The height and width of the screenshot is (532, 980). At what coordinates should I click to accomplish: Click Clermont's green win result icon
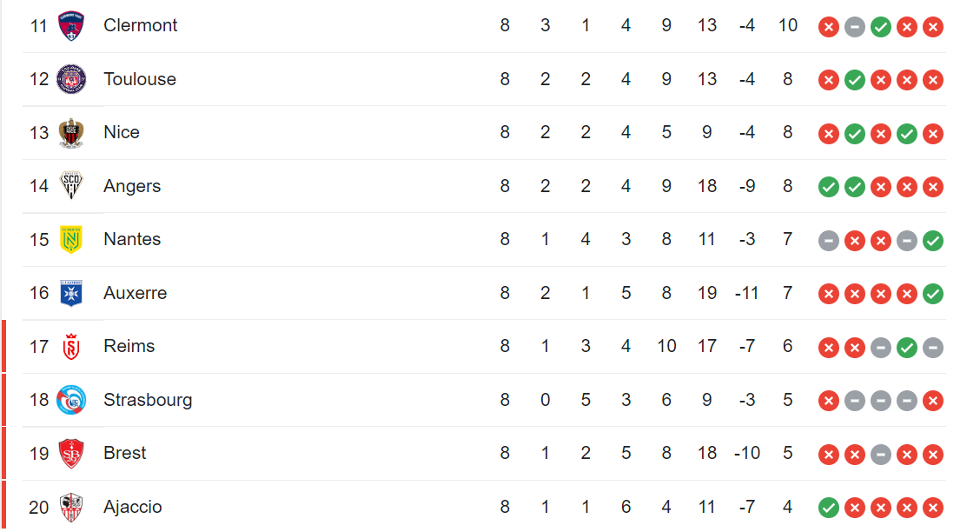(x=881, y=27)
